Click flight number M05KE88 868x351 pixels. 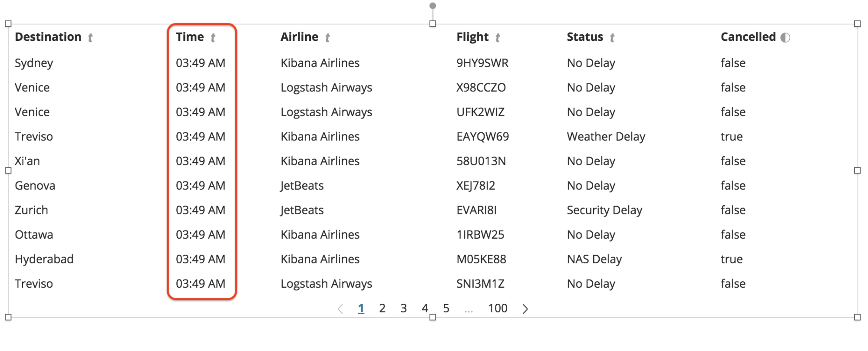click(481, 259)
